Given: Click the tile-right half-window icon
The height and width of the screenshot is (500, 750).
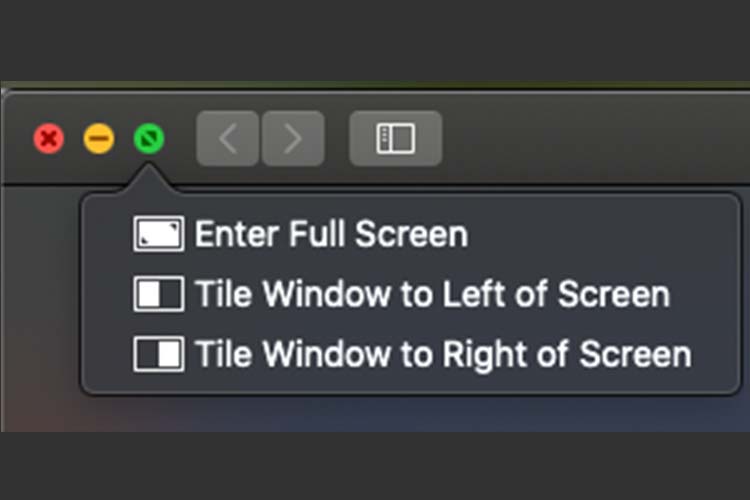Looking at the screenshot, I should [159, 354].
